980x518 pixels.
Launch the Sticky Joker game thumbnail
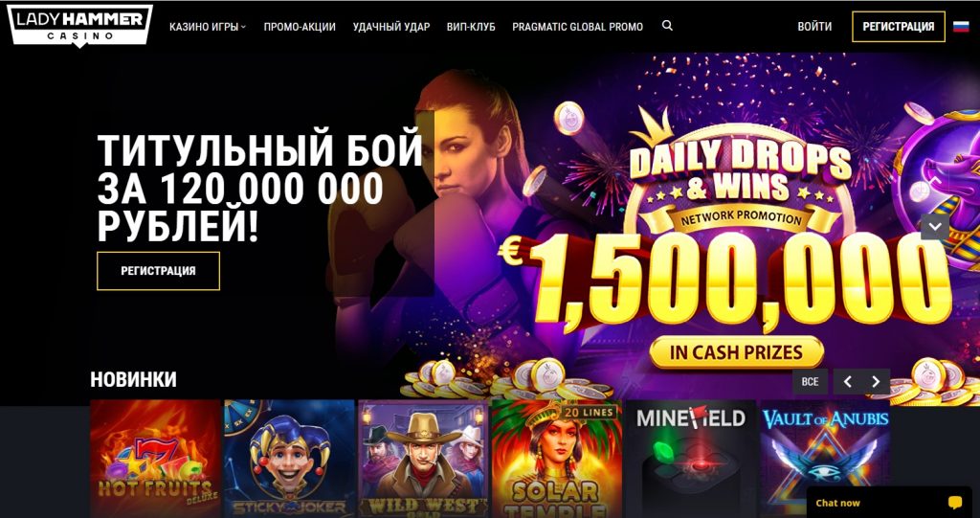[x=289, y=459]
